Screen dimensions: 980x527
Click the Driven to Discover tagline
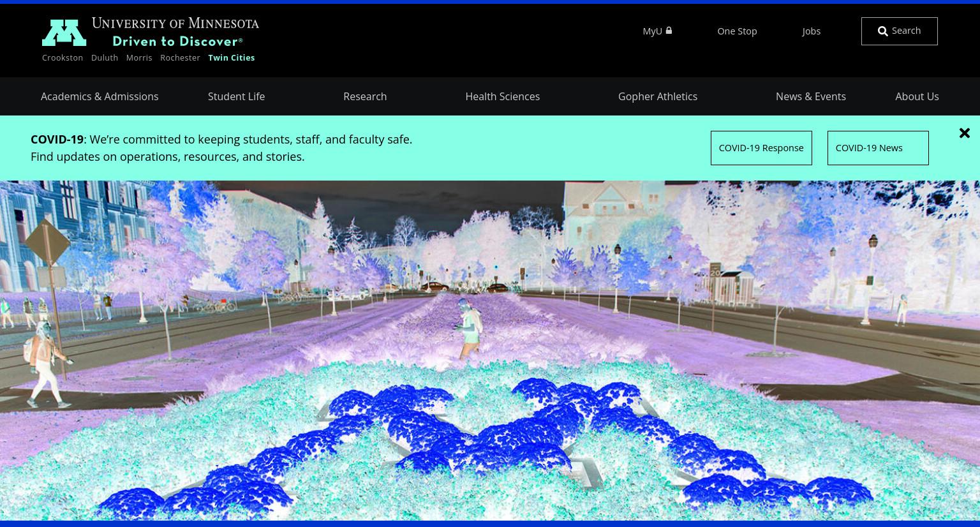[x=177, y=41]
